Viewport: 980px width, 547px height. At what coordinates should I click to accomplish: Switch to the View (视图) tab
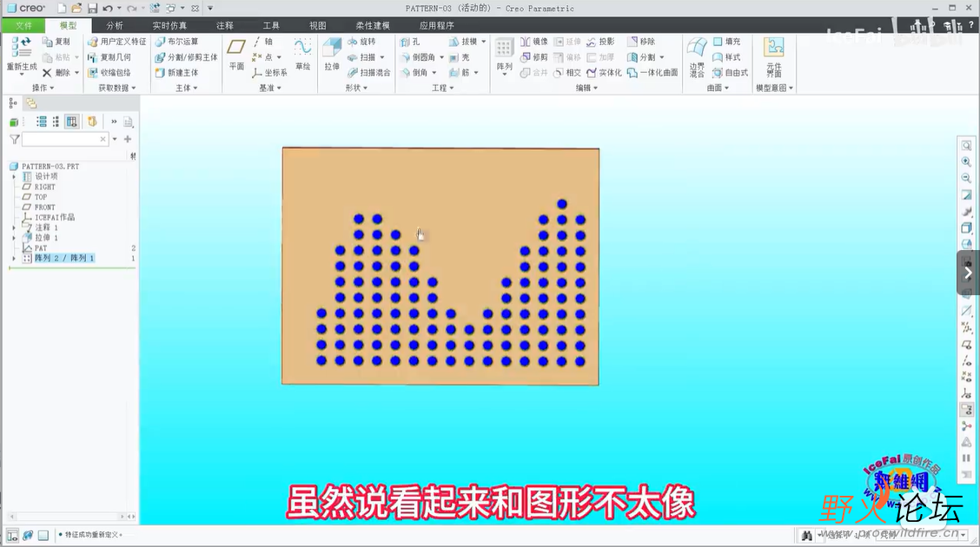click(x=317, y=25)
